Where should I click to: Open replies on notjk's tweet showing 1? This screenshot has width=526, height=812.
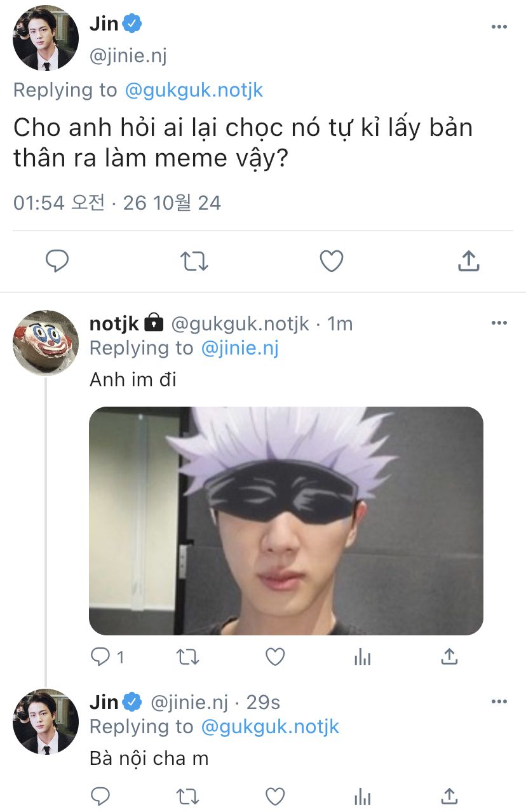coord(107,657)
